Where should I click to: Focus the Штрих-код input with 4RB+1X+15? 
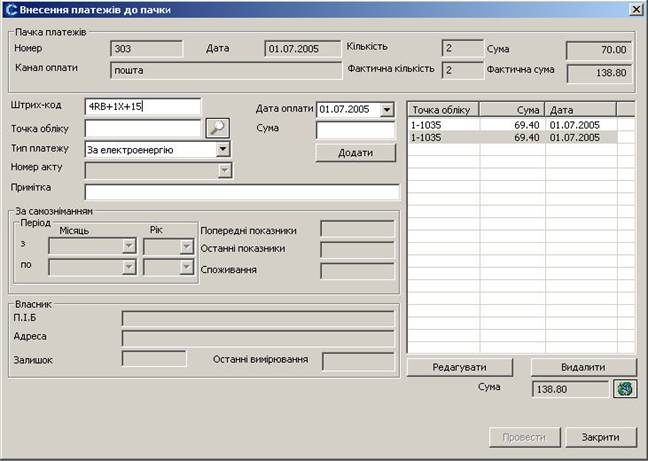[143, 107]
